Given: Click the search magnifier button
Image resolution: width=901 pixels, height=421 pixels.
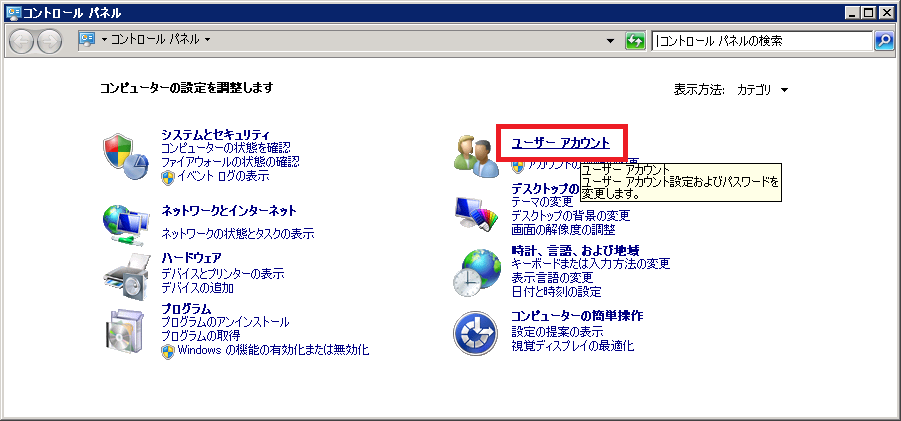Looking at the screenshot, I should [x=883, y=41].
